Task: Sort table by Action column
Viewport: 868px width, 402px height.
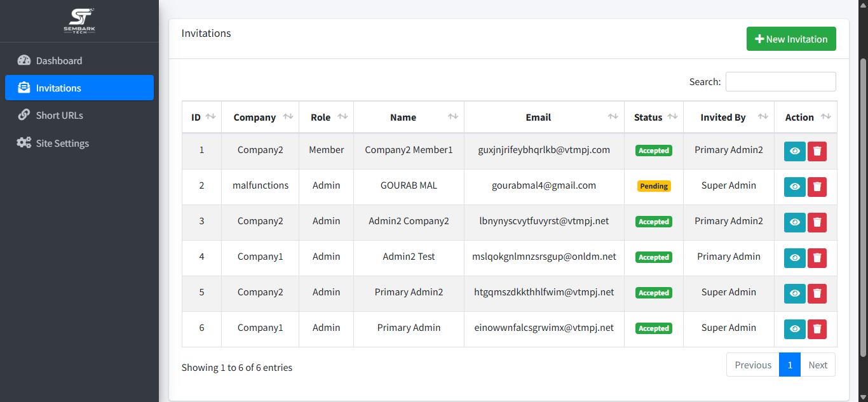Action: tap(806, 117)
